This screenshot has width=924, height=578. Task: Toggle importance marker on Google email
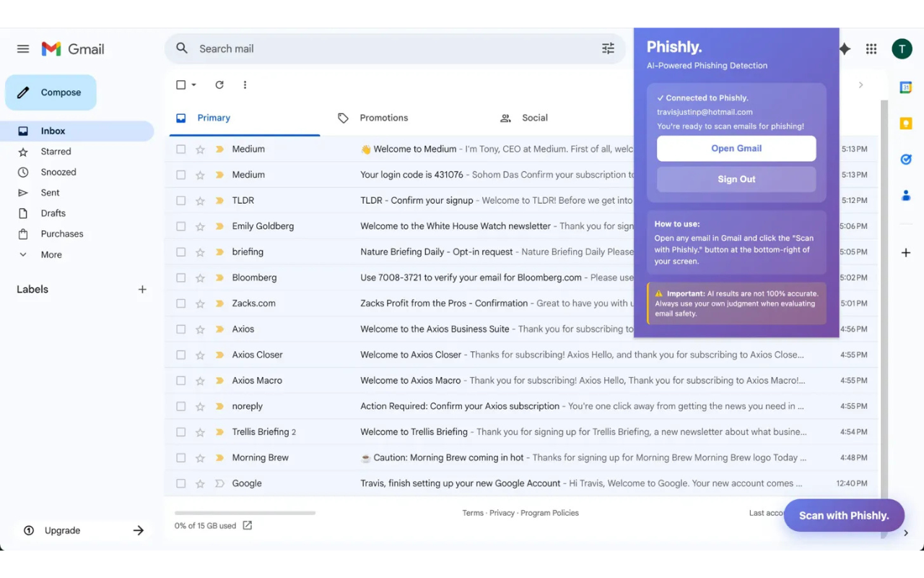[219, 484]
